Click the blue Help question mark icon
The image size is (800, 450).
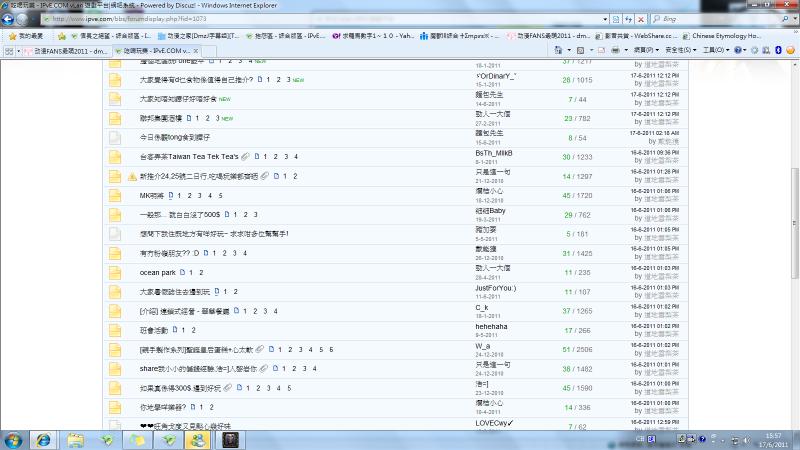coord(737,50)
